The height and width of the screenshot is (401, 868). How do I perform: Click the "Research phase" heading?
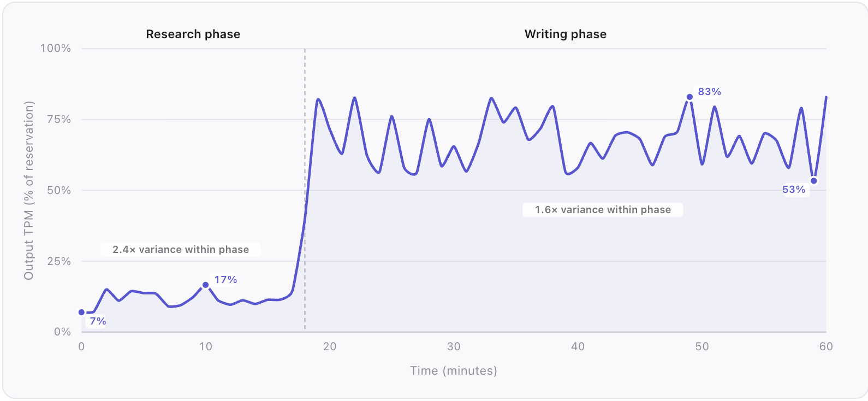click(x=193, y=34)
